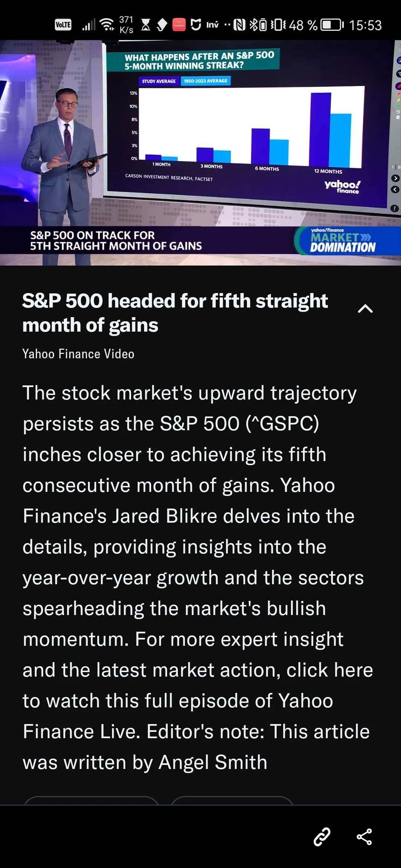Viewport: 401px width, 868px height.
Task: Tap the Bluetooth status icon
Action: coord(253,25)
